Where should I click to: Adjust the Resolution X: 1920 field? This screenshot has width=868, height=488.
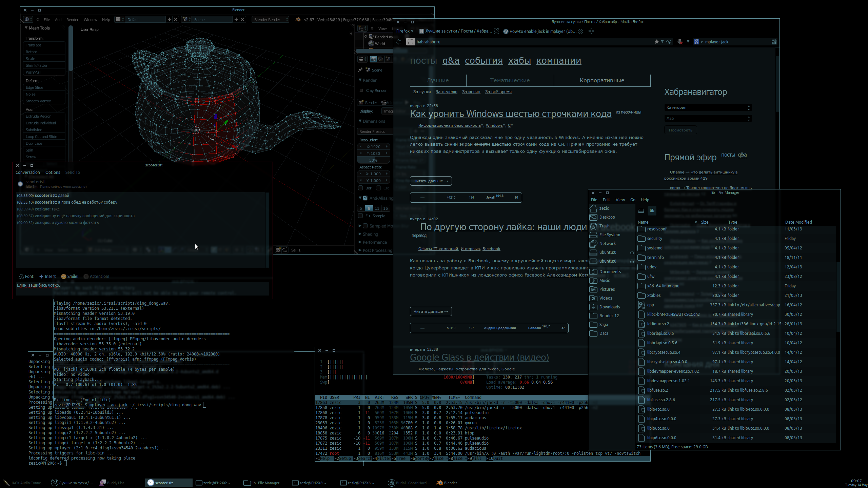click(373, 147)
